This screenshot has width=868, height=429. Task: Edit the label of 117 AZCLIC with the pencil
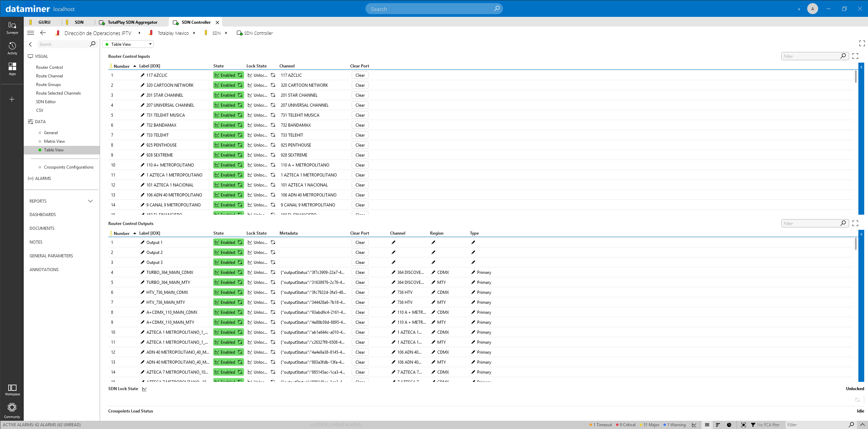pyautogui.click(x=142, y=75)
